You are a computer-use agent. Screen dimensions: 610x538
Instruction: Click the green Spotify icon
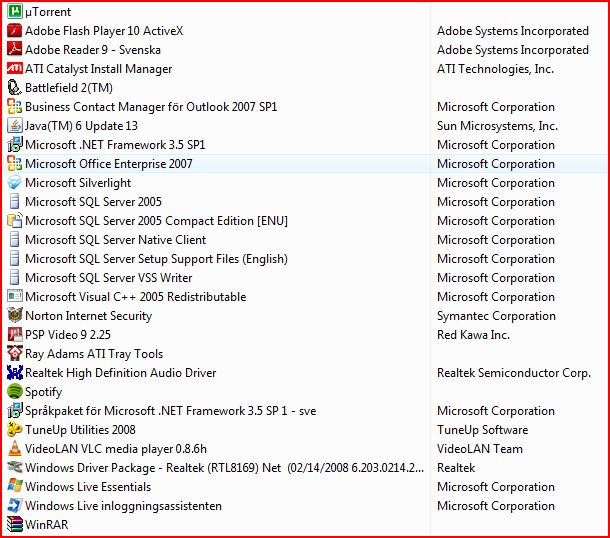click(14, 391)
